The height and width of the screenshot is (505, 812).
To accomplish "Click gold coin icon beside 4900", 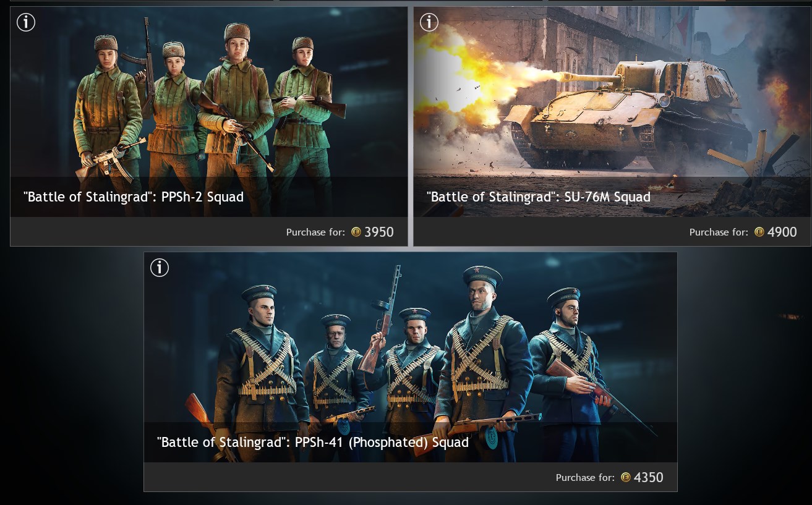I will pyautogui.click(x=759, y=232).
